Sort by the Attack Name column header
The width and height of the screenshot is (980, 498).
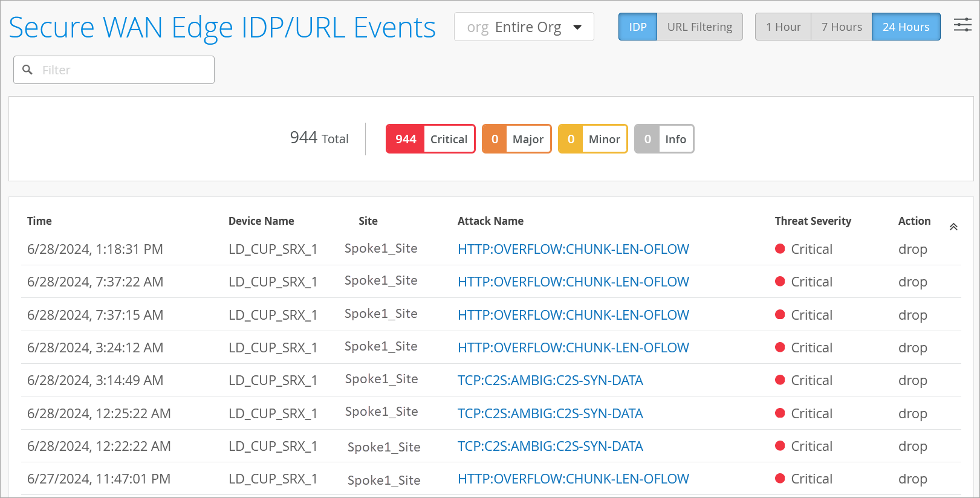click(x=490, y=221)
